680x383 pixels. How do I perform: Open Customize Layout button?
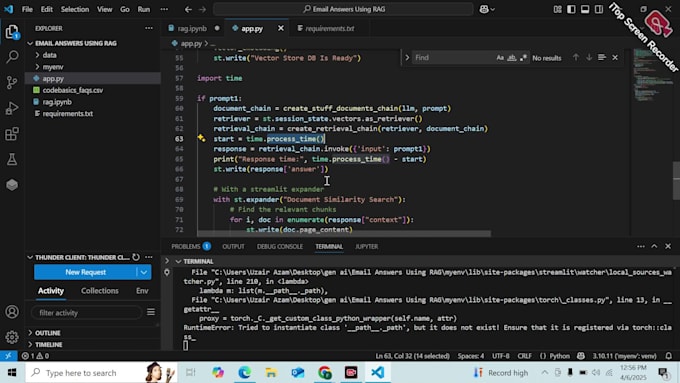[557, 9]
